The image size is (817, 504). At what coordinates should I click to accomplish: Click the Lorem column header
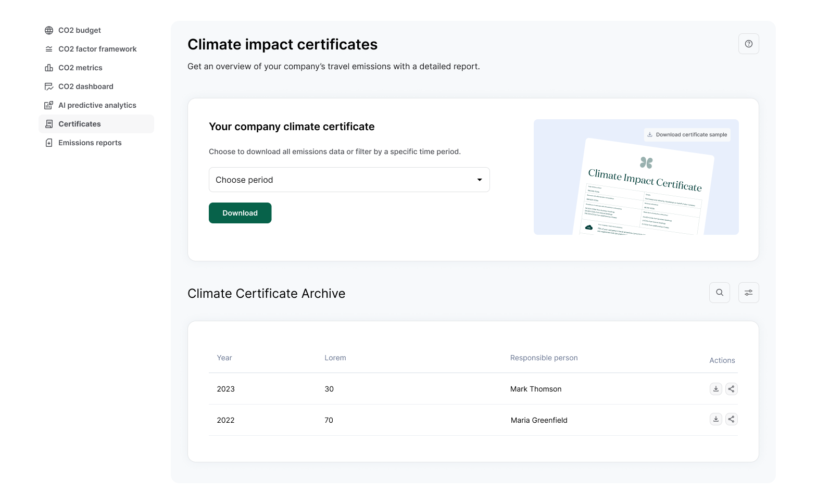coord(335,358)
